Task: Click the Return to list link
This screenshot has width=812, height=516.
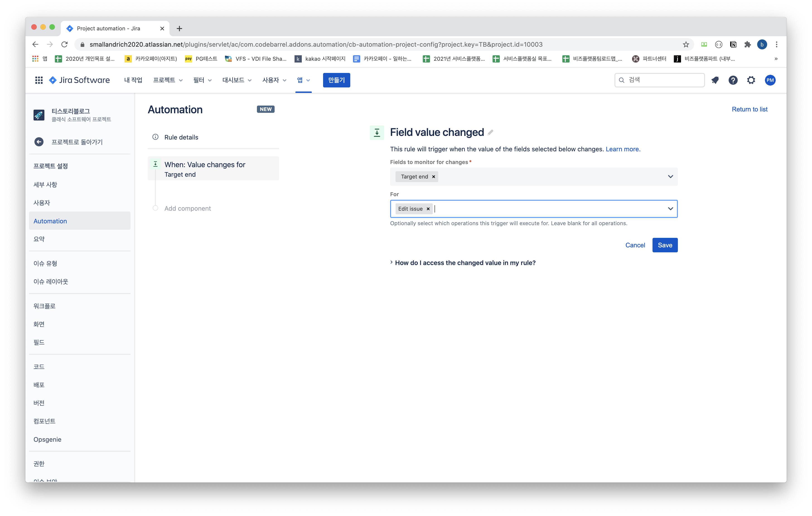Action: click(x=749, y=109)
